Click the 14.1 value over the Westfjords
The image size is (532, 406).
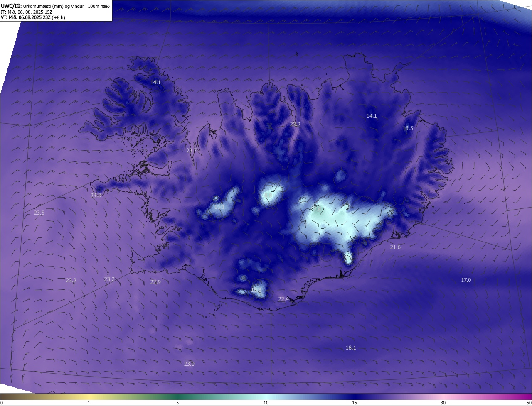155,83
